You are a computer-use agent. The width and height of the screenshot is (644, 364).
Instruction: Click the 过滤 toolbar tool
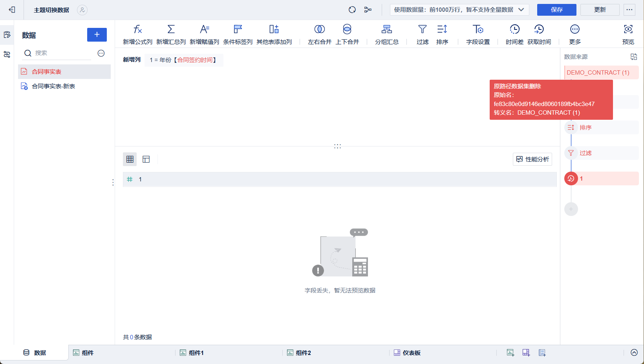coord(423,35)
